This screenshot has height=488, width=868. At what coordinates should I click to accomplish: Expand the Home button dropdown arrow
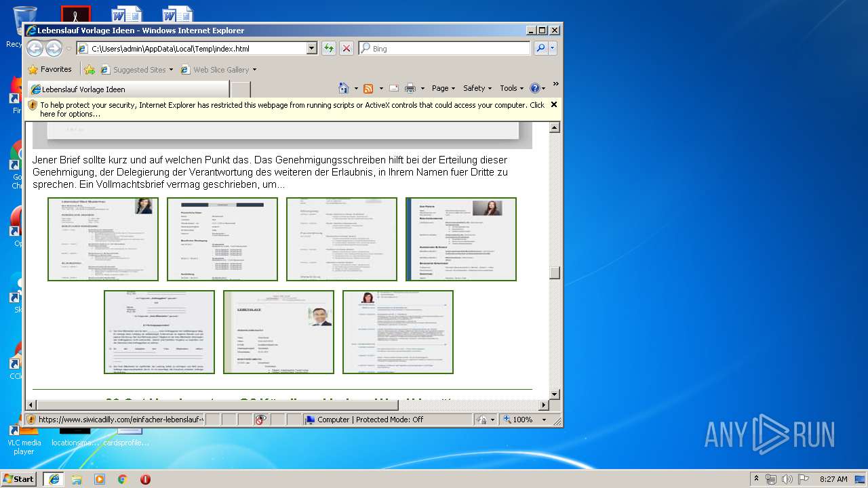click(356, 88)
